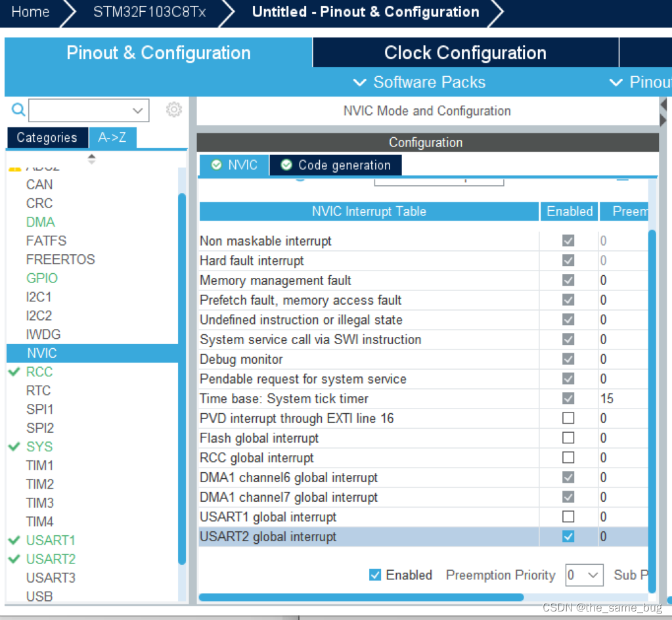Image resolution: width=672 pixels, height=620 pixels.
Task: Click the category list sort expander arrows
Action: point(91,159)
